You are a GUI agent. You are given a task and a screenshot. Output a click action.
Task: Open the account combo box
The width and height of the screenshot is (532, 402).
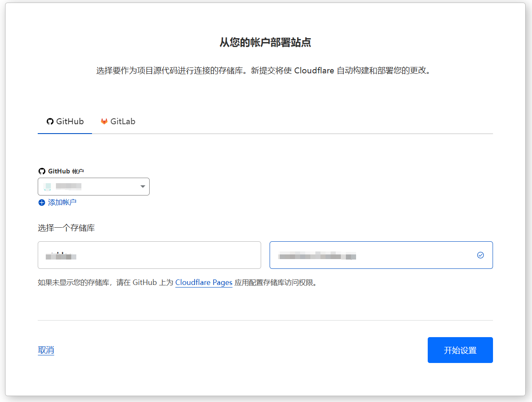(93, 187)
